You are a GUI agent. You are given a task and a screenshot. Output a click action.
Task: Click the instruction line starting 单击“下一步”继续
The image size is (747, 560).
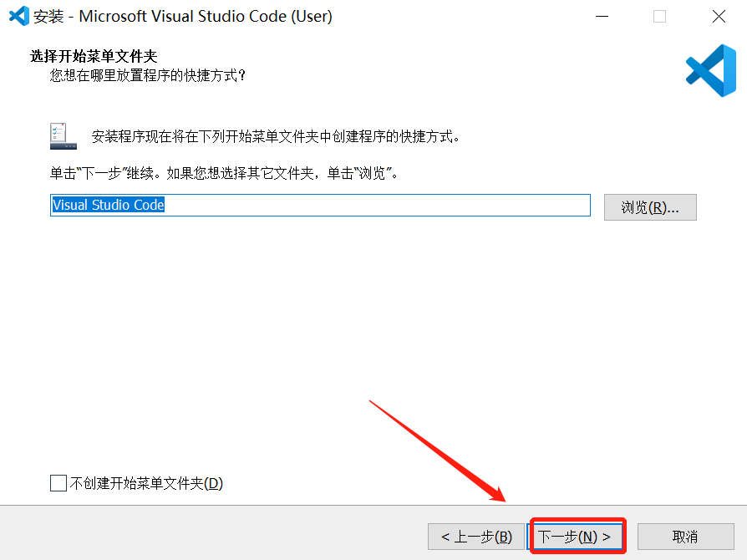224,173
